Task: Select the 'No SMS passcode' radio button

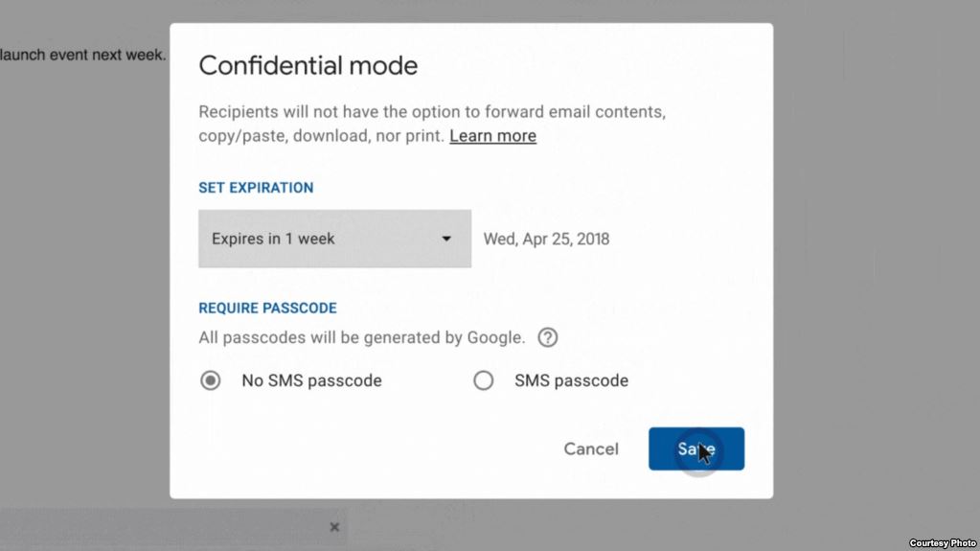Action: coord(210,380)
